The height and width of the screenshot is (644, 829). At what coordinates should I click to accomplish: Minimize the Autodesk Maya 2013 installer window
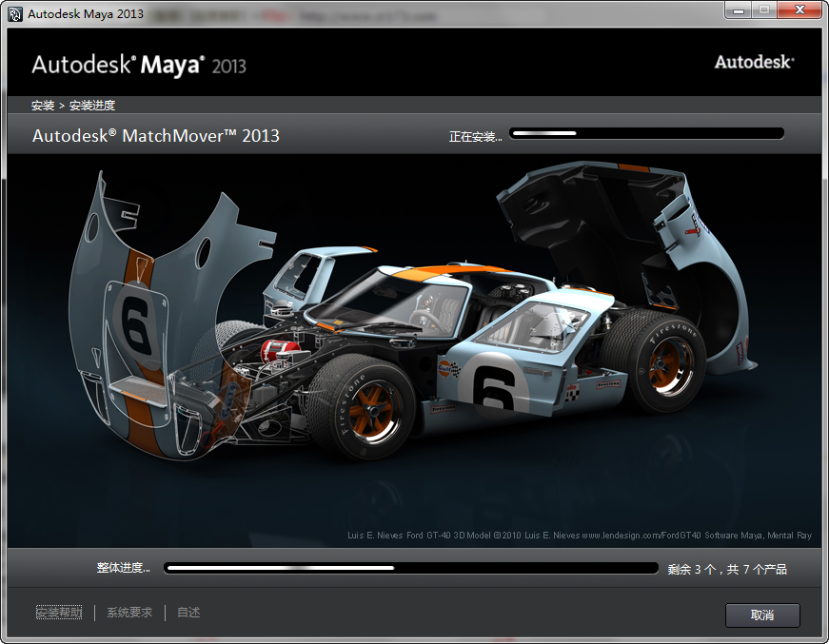point(739,10)
